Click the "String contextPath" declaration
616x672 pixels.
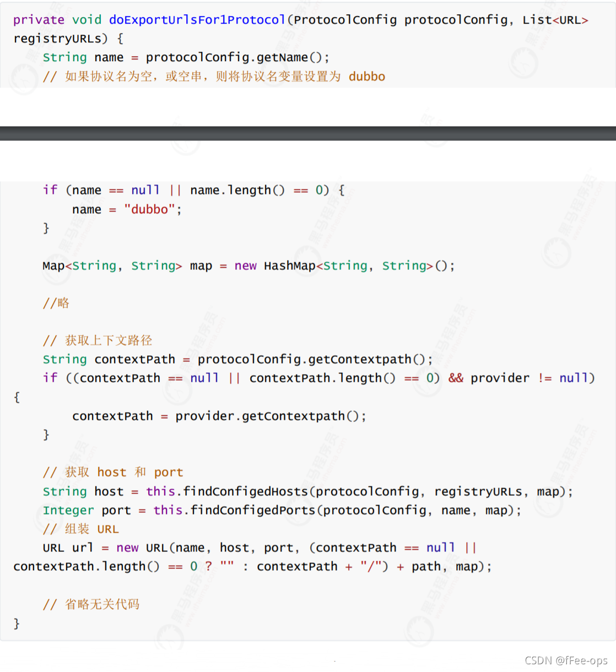tap(109, 360)
